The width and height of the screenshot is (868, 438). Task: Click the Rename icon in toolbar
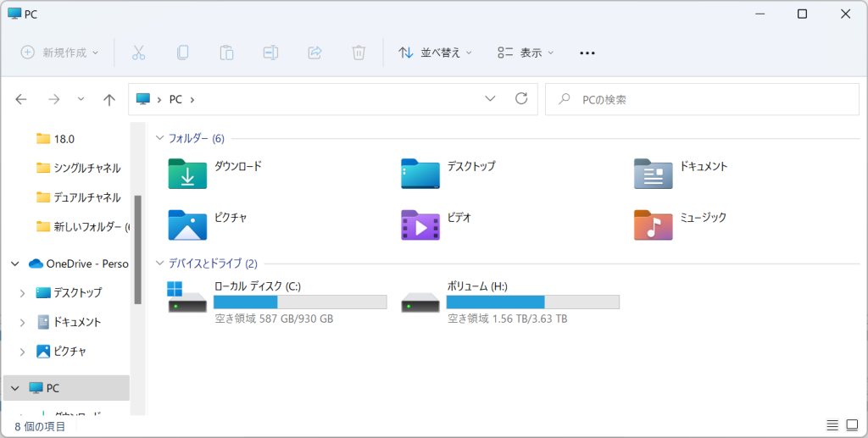pos(270,53)
